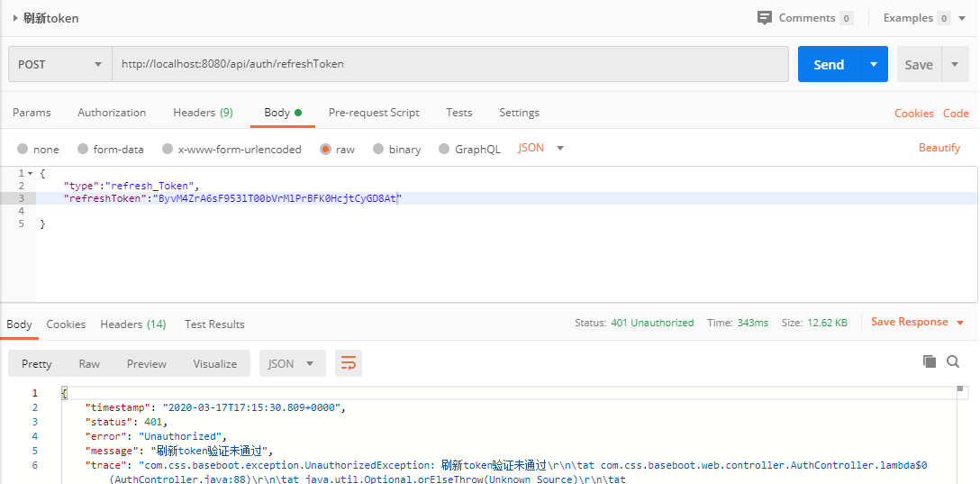Click the Send button
Image resolution: width=980 pixels, height=484 pixels.
pyautogui.click(x=829, y=64)
